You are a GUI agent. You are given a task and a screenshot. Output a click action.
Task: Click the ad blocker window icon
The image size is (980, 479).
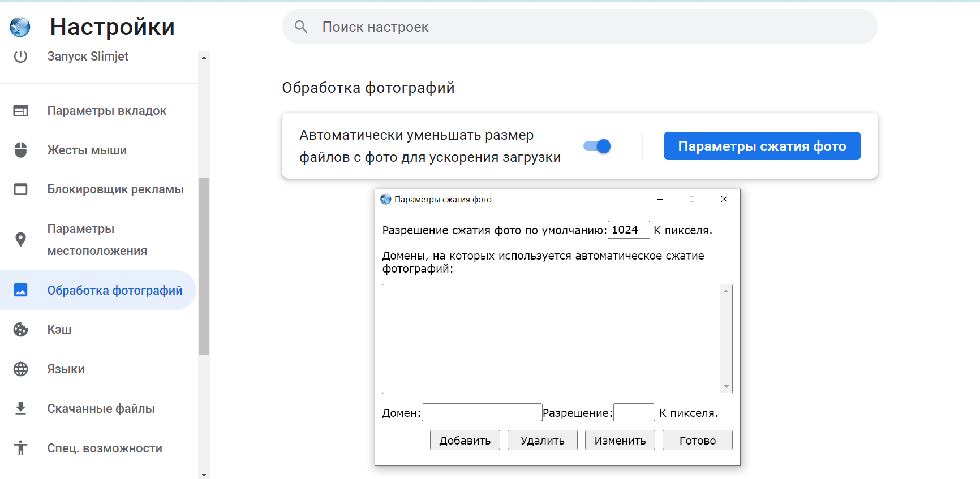pyautogui.click(x=21, y=189)
